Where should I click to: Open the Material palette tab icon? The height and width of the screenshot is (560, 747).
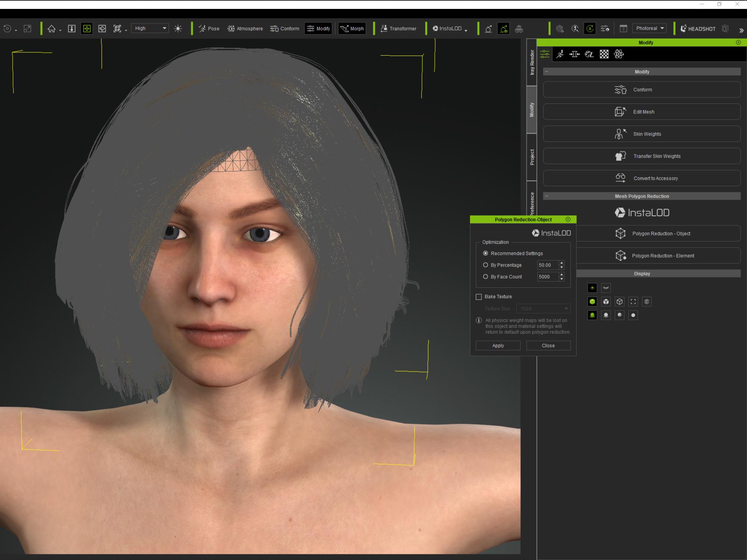pos(589,54)
